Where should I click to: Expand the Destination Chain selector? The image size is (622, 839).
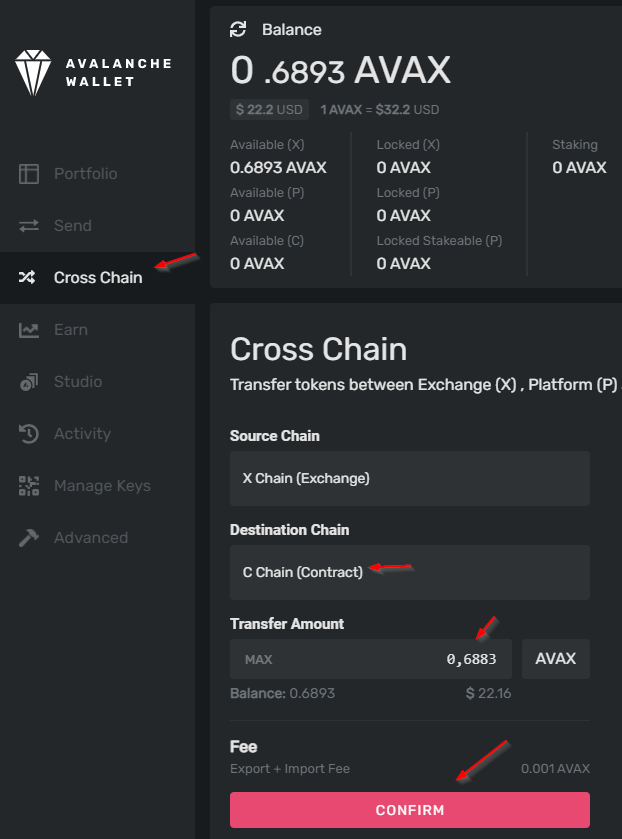[409, 572]
